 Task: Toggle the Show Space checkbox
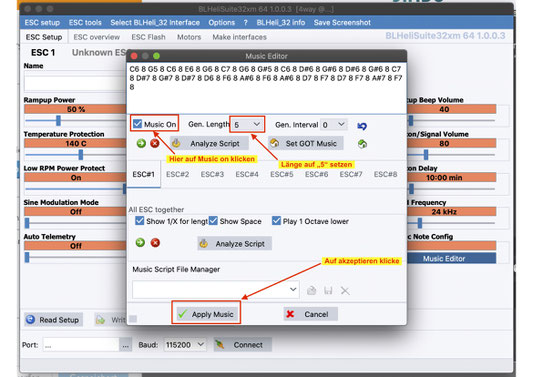click(x=213, y=221)
